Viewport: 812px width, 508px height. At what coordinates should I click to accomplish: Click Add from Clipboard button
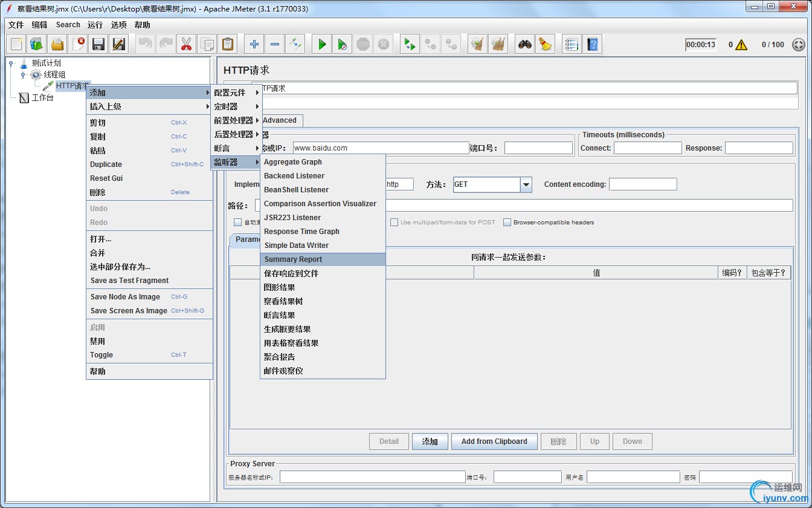[x=494, y=441]
